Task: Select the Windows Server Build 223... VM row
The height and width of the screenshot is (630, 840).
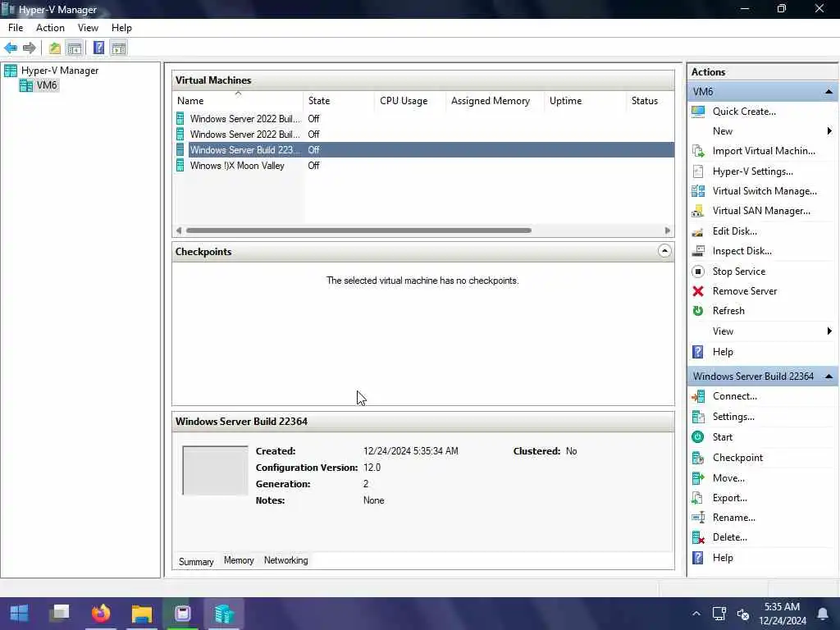Action: [423, 150]
